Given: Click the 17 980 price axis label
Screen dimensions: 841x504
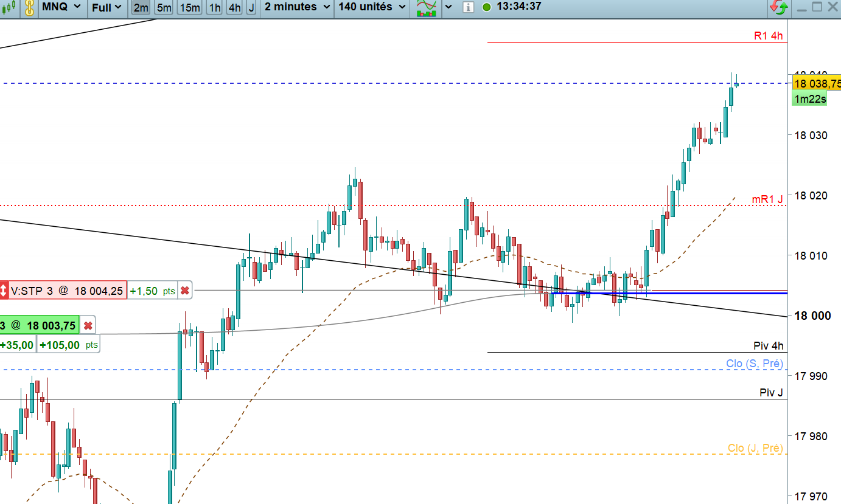Looking at the screenshot, I should pyautogui.click(x=811, y=437).
